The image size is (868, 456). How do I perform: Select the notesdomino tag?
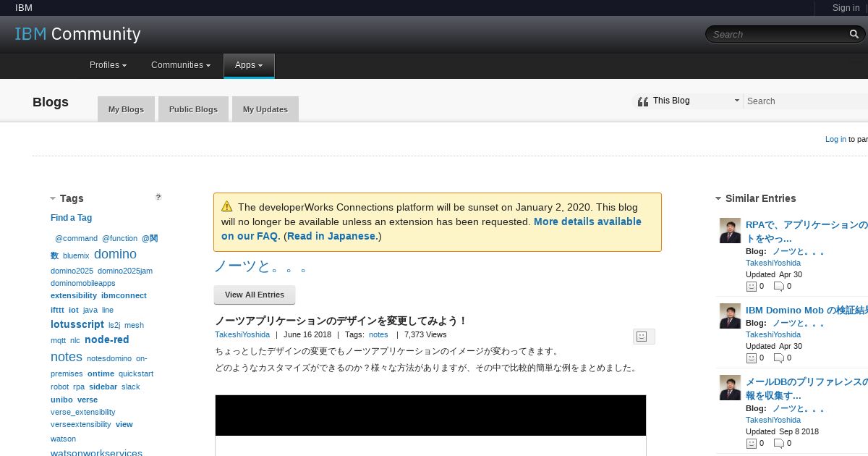[x=109, y=358]
